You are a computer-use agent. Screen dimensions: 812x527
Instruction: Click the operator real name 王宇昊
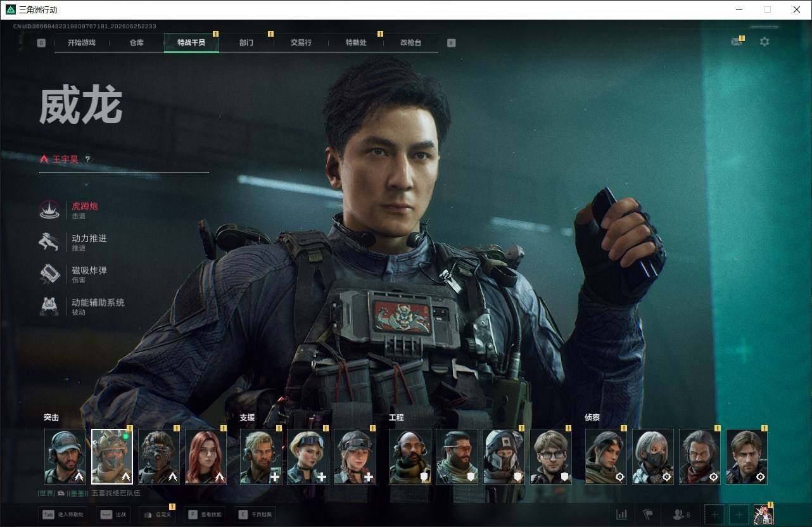[66, 160]
